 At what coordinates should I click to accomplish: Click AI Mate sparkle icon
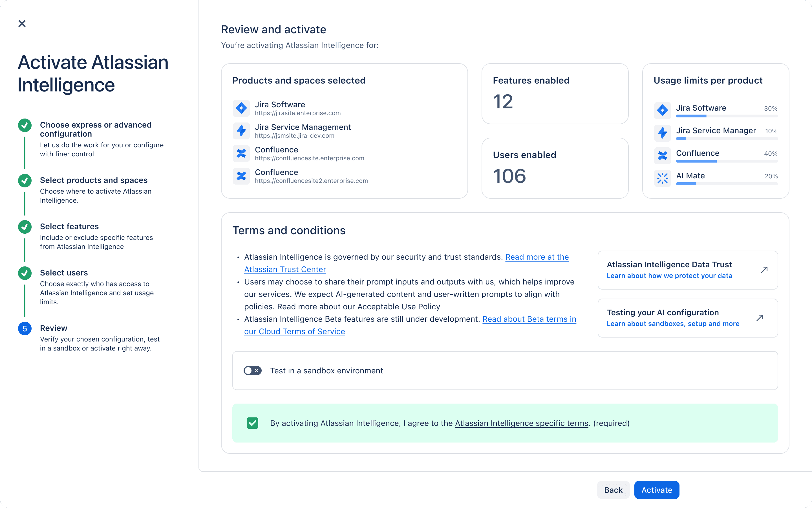click(662, 178)
